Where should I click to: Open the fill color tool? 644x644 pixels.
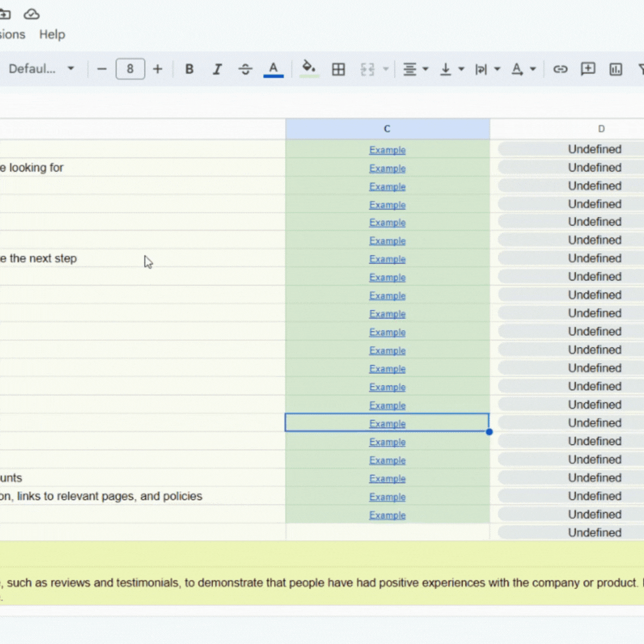coord(309,68)
